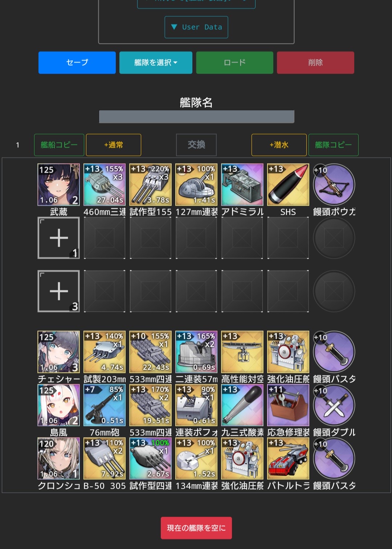
Task: Click the blue セーブ button
Action: click(77, 62)
